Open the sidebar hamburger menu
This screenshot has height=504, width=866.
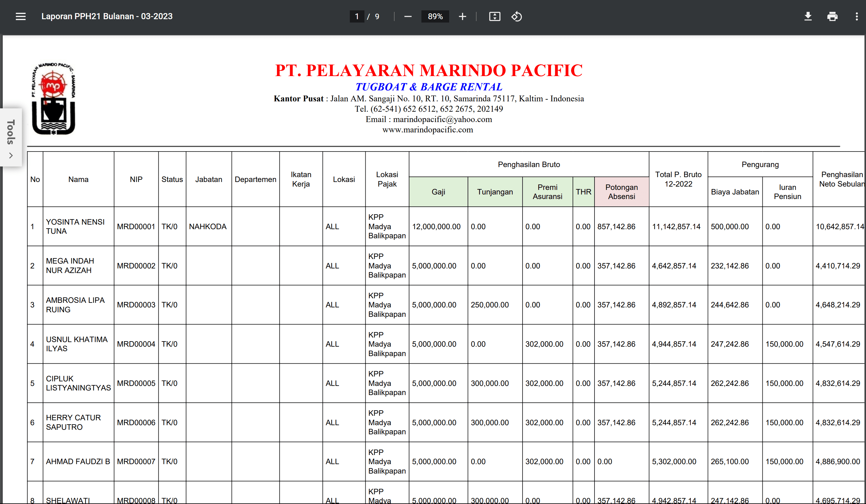21,16
